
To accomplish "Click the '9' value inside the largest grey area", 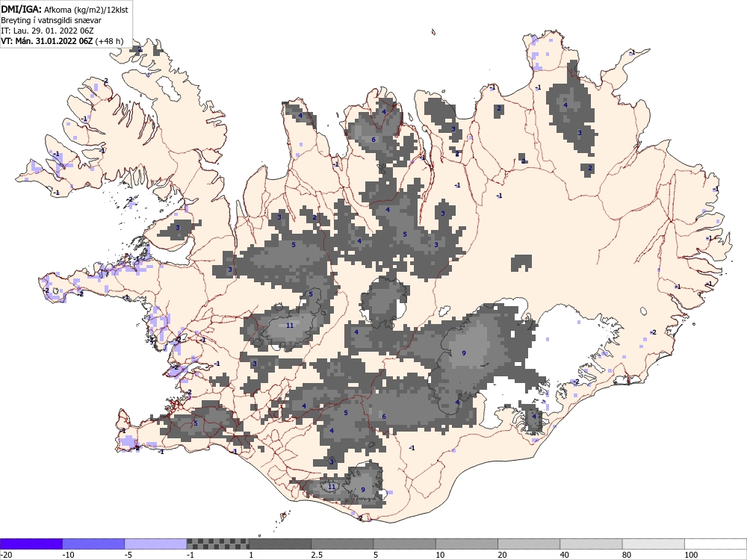I will pos(464,353).
